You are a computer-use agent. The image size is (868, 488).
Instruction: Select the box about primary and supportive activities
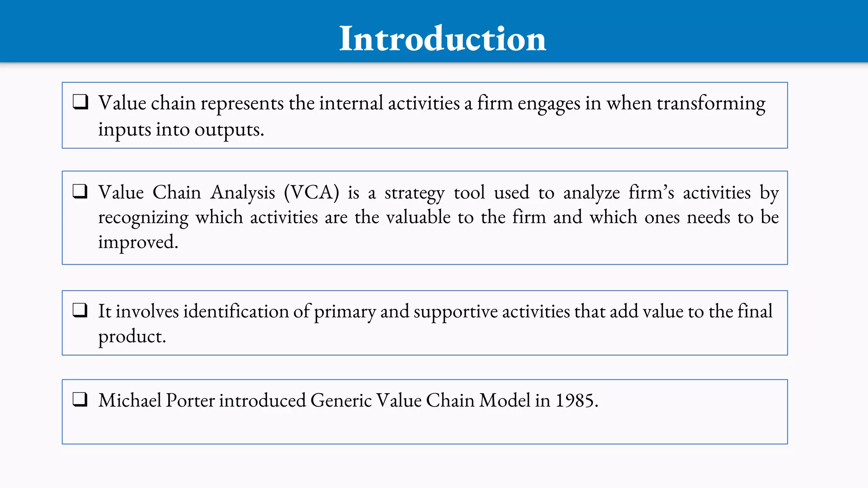pyautogui.click(x=425, y=323)
